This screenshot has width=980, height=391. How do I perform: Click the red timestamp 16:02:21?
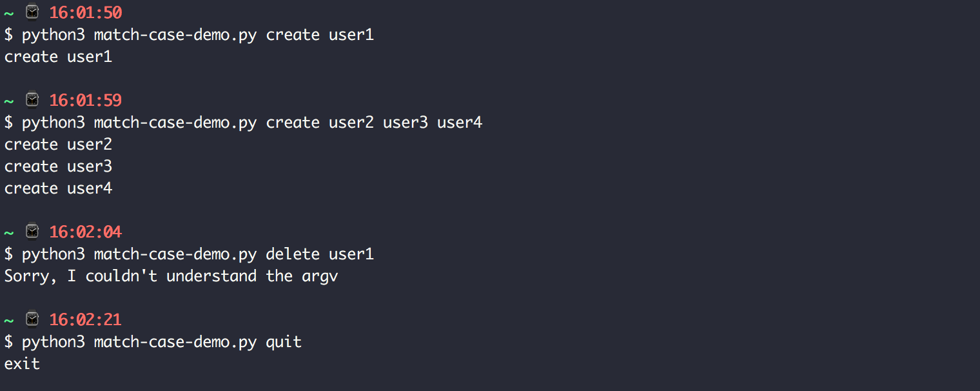pyautogui.click(x=86, y=319)
